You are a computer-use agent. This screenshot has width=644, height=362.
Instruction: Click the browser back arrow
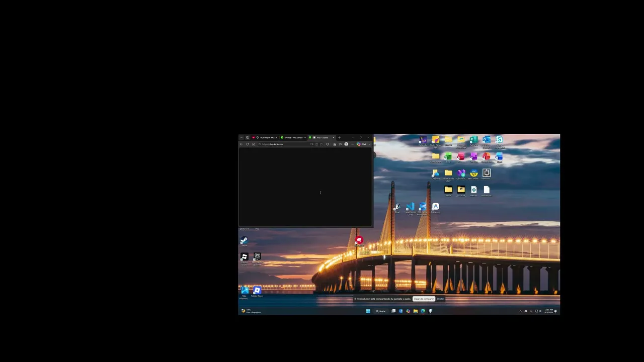click(242, 144)
